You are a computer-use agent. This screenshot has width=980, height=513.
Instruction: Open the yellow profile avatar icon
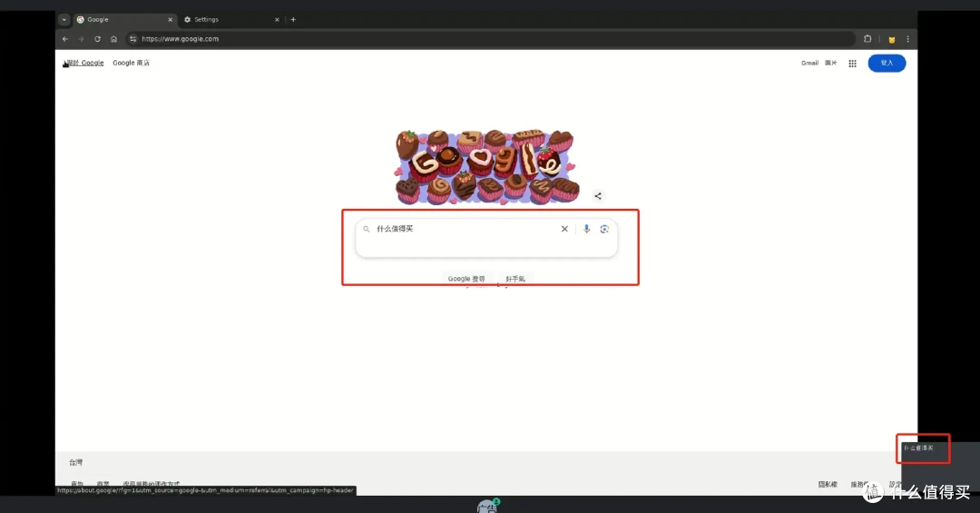892,39
